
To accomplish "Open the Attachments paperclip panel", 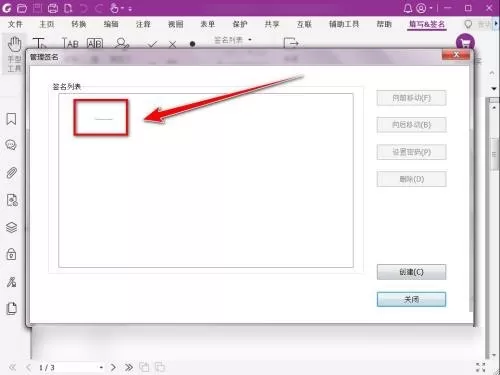I will coord(11,173).
